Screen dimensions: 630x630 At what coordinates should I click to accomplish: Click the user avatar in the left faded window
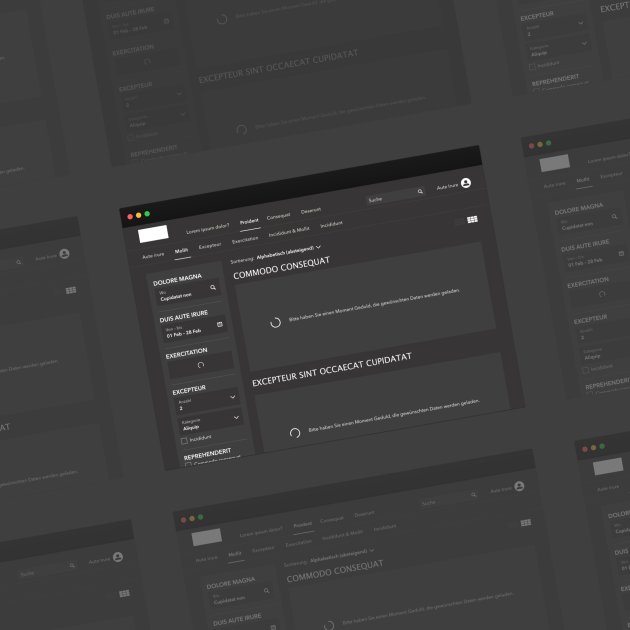tap(64, 254)
